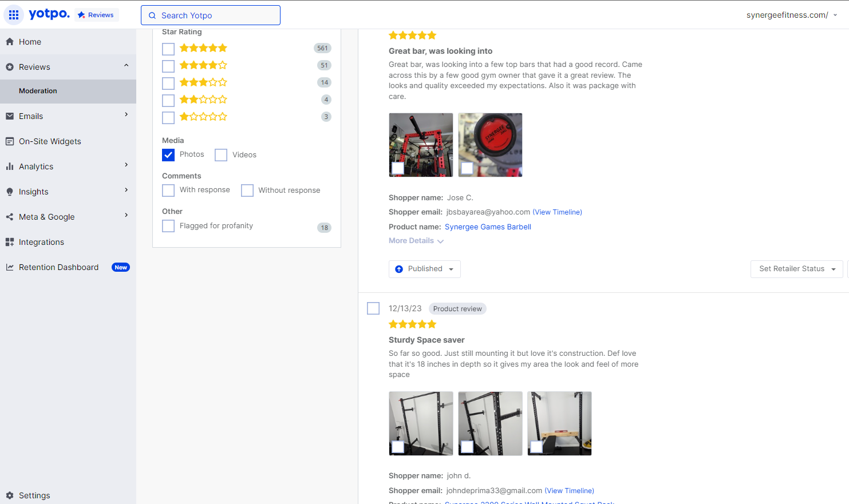Click the search magnifier icon
This screenshot has width=849, height=504.
point(152,15)
